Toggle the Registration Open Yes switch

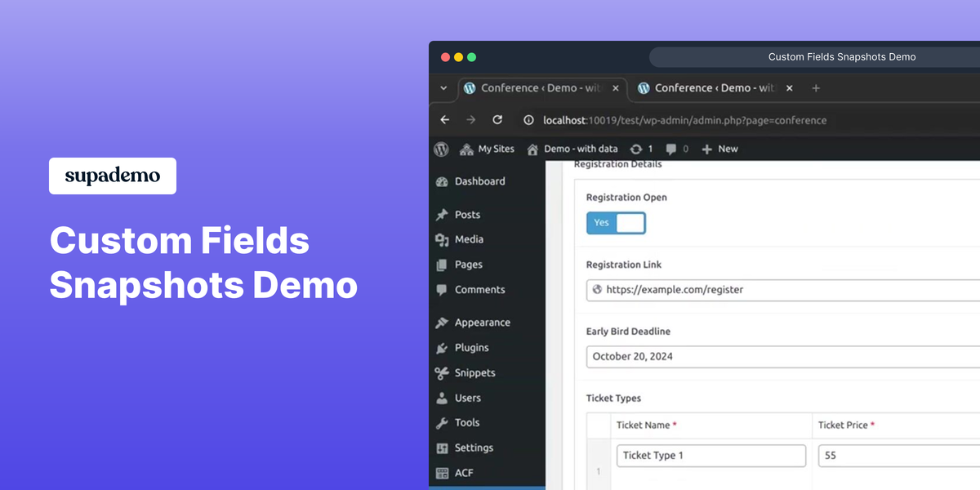coord(616,223)
